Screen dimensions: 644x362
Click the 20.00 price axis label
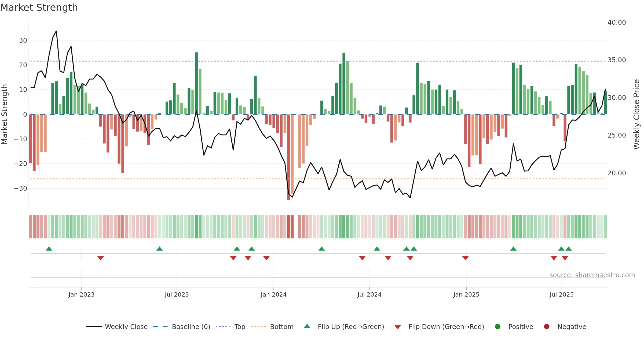pyautogui.click(x=617, y=173)
